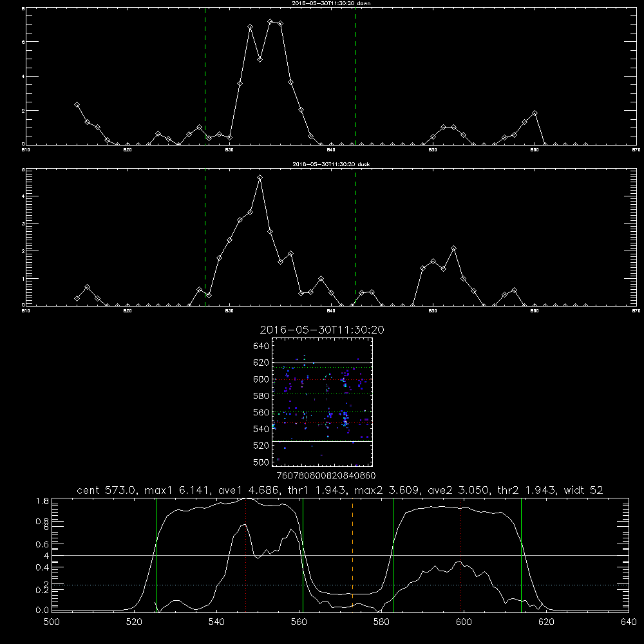644x644 pixels.
Task: Click the upper solid white line in image panel
Action: pyautogui.click(x=322, y=363)
